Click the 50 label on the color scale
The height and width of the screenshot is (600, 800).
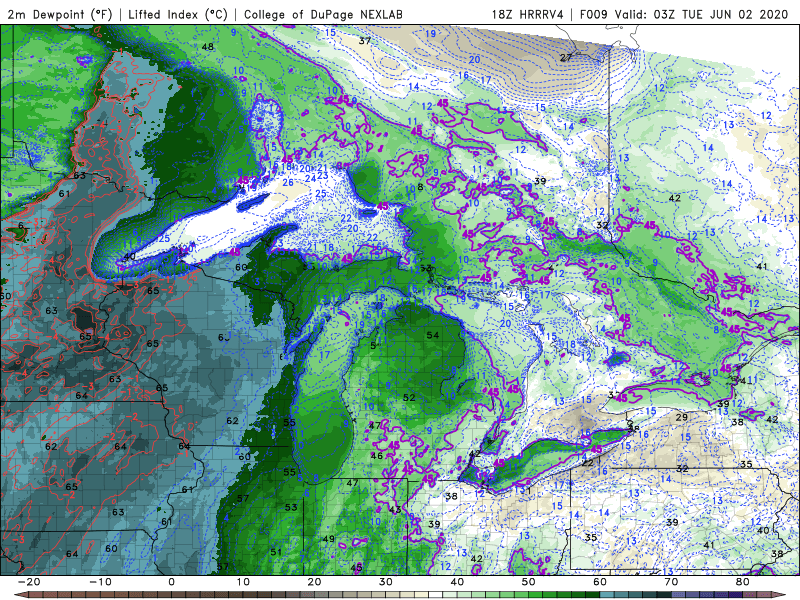529,582
